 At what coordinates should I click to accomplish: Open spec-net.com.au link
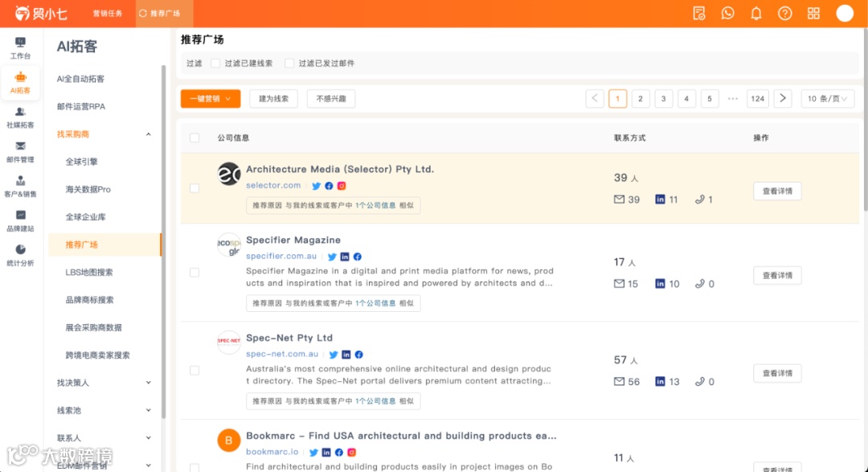coord(282,354)
